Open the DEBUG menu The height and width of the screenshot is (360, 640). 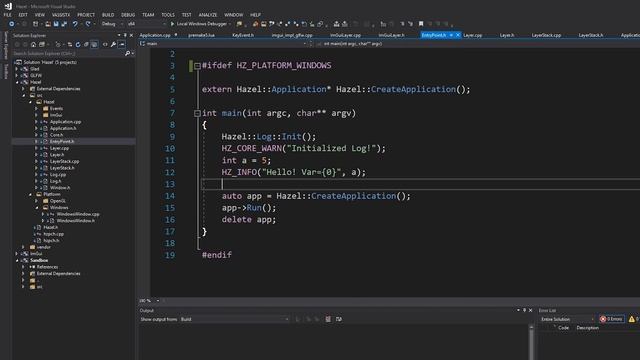point(128,15)
